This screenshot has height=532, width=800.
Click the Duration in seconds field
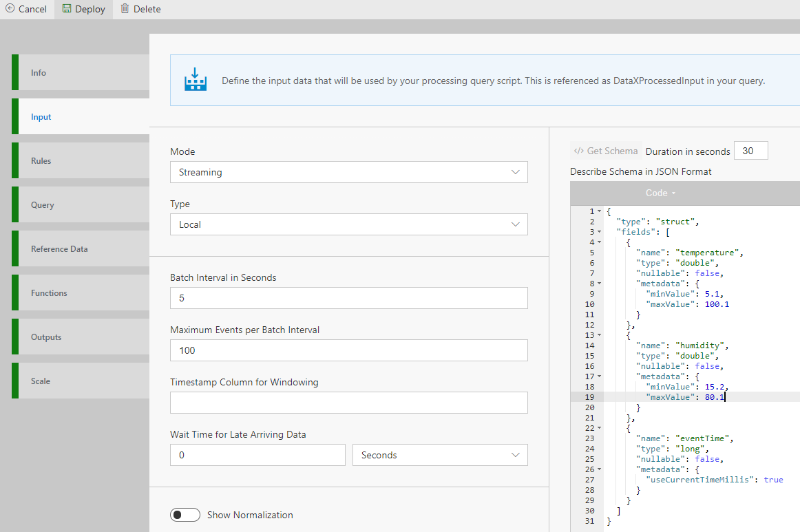click(x=750, y=151)
